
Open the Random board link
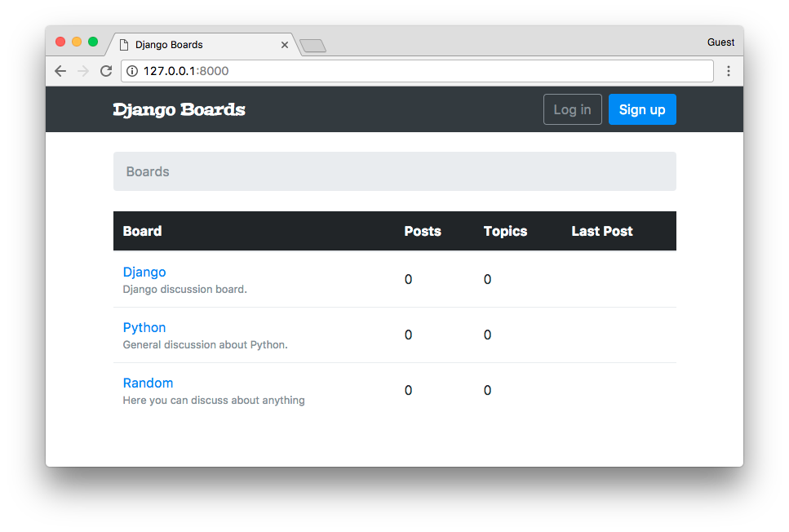148,383
